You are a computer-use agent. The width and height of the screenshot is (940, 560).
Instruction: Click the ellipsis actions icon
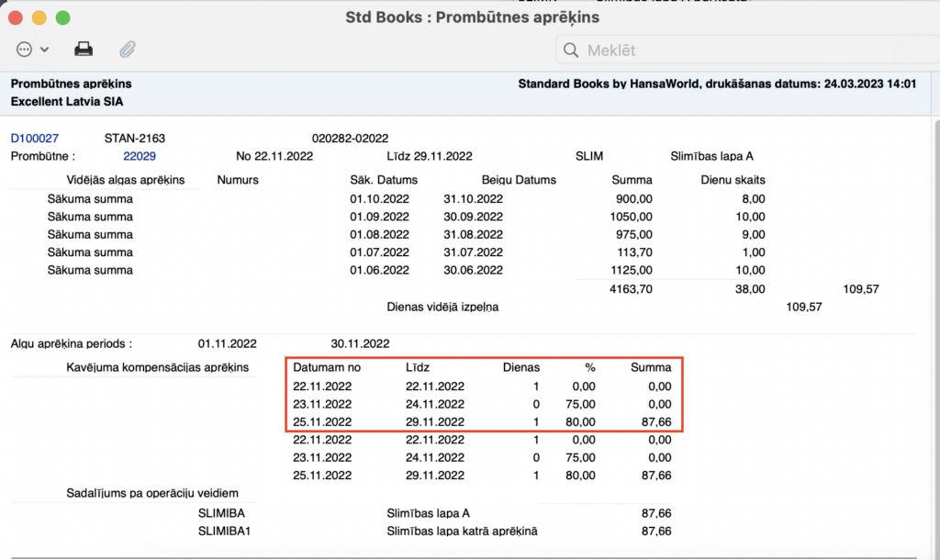pyautogui.click(x=25, y=49)
